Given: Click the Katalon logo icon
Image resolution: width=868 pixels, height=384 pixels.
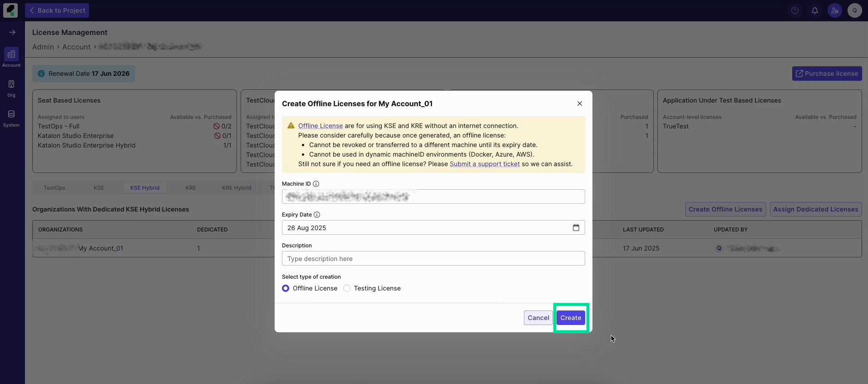Looking at the screenshot, I should coord(10,10).
